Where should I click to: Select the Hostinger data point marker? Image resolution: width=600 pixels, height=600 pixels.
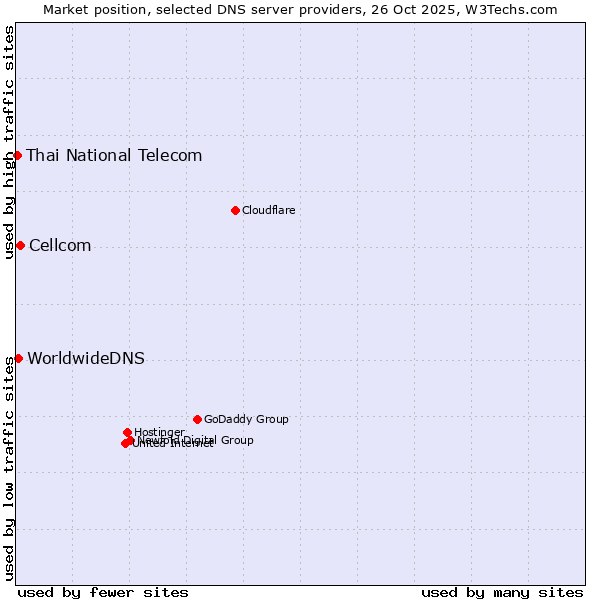point(127,432)
